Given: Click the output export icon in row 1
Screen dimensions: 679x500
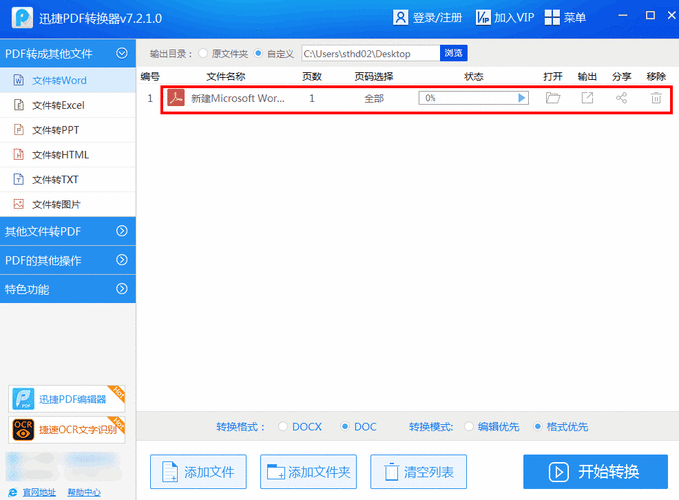Looking at the screenshot, I should click(x=587, y=98).
